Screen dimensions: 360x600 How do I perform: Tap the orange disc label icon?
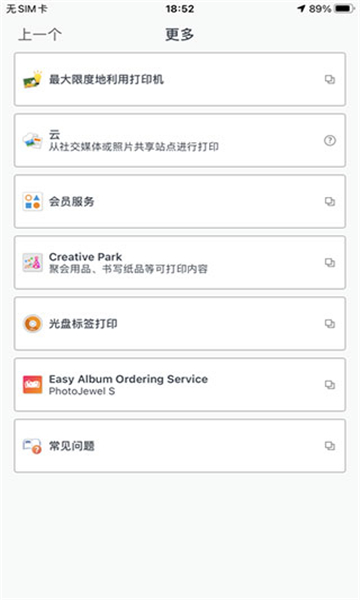[33, 324]
